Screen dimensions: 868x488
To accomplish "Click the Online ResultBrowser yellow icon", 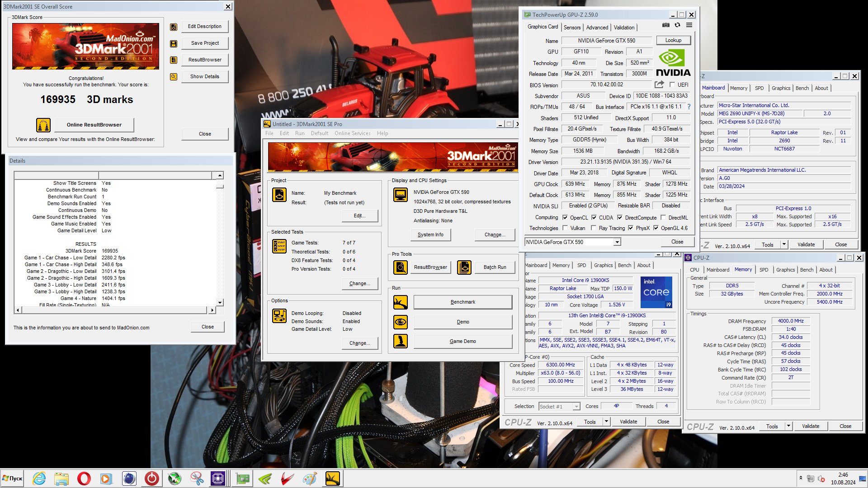I will coord(43,125).
